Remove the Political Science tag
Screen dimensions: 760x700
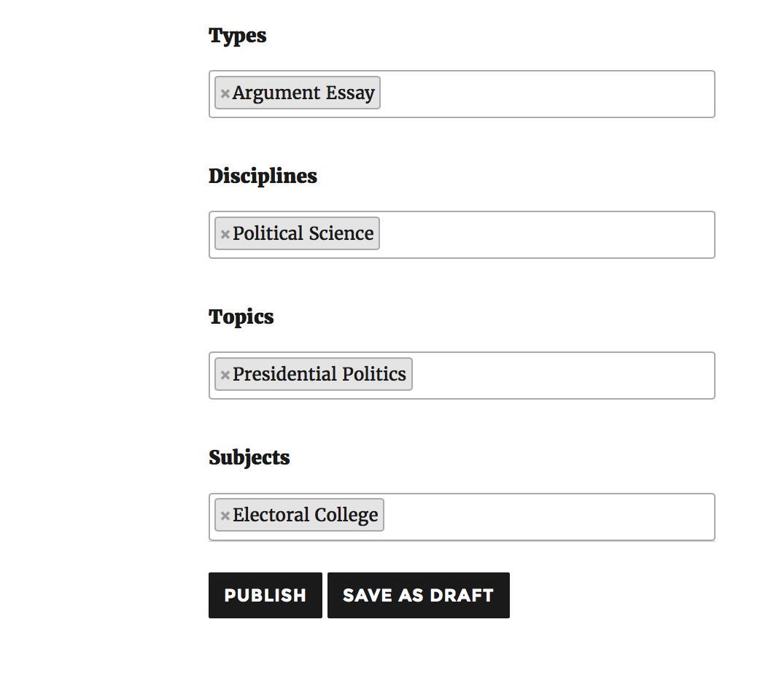(x=225, y=234)
